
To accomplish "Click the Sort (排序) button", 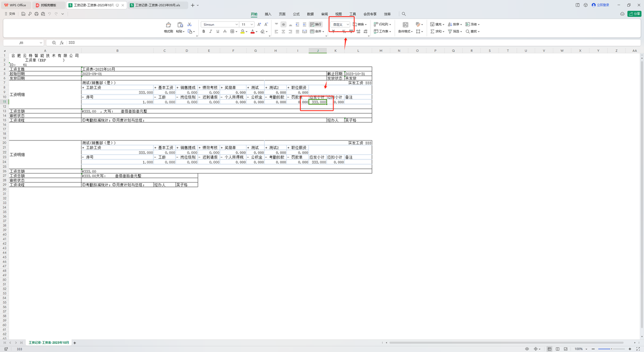I will click(454, 24).
